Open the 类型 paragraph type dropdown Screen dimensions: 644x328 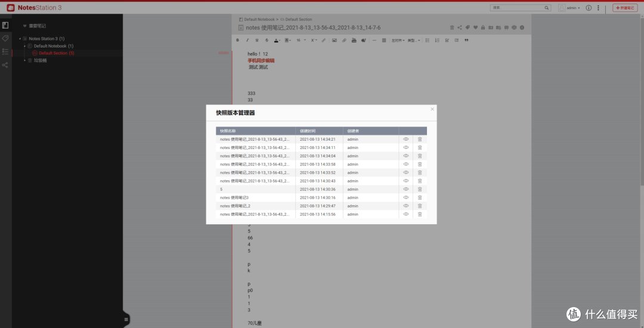click(414, 40)
